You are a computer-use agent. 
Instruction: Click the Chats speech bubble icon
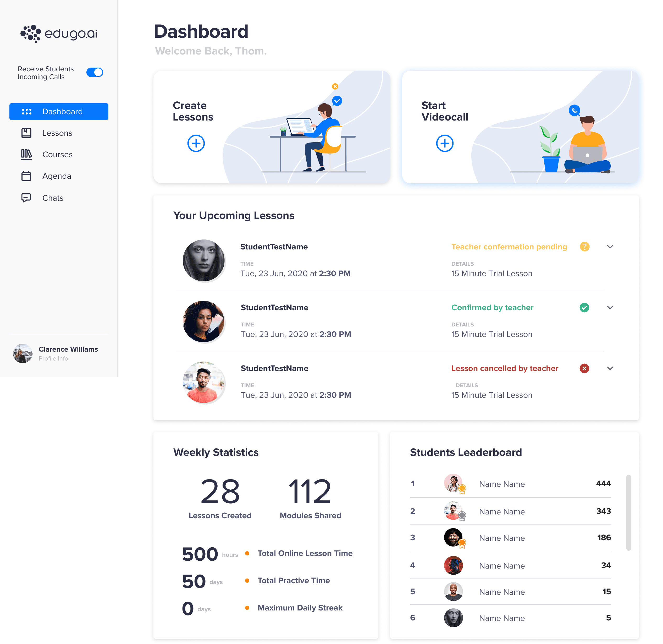(x=26, y=198)
